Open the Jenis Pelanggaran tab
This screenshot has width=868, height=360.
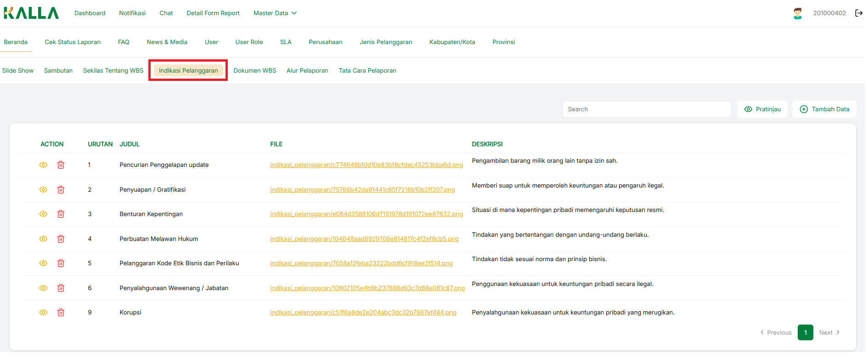coord(386,42)
